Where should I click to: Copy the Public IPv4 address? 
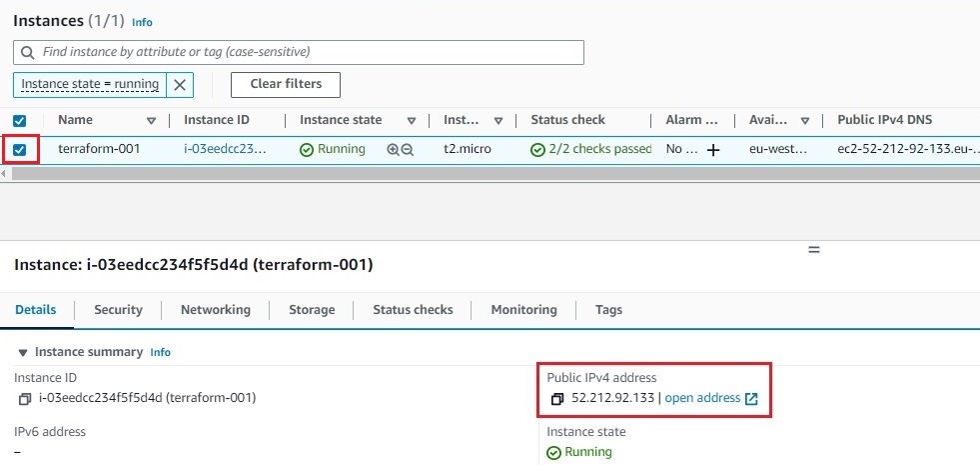coord(557,399)
